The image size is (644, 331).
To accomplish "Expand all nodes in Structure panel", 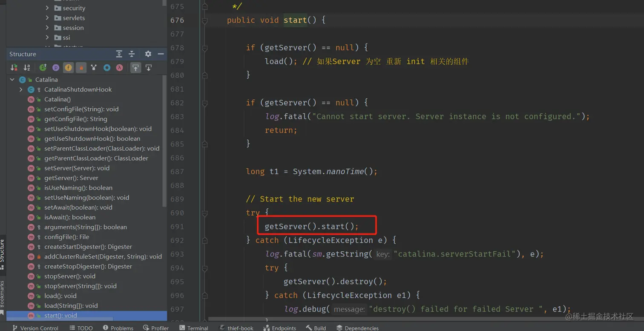I will [x=119, y=54].
